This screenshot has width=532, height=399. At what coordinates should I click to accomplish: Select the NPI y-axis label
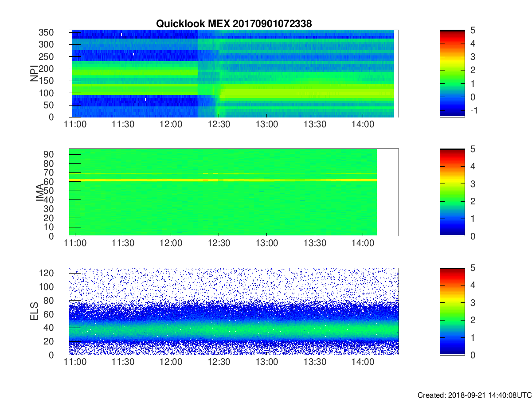click(x=34, y=74)
